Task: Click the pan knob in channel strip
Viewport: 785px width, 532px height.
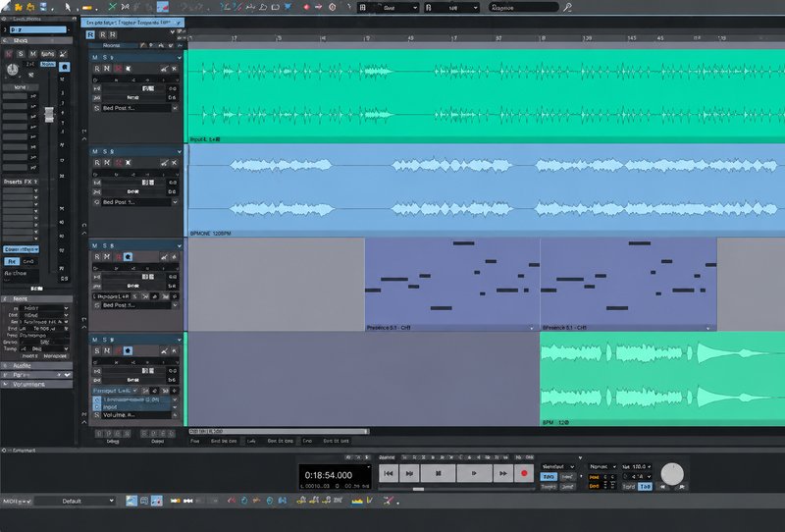Action: [13, 70]
